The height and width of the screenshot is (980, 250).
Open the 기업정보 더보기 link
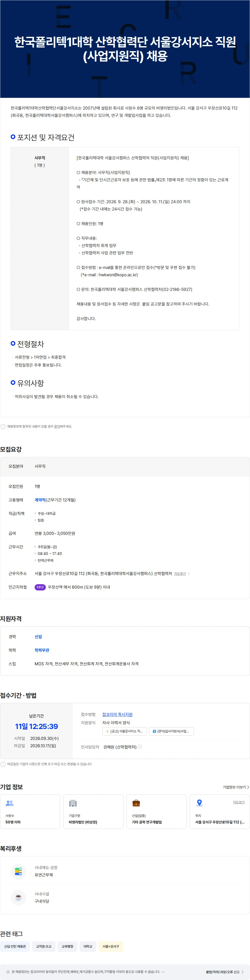pos(236,787)
